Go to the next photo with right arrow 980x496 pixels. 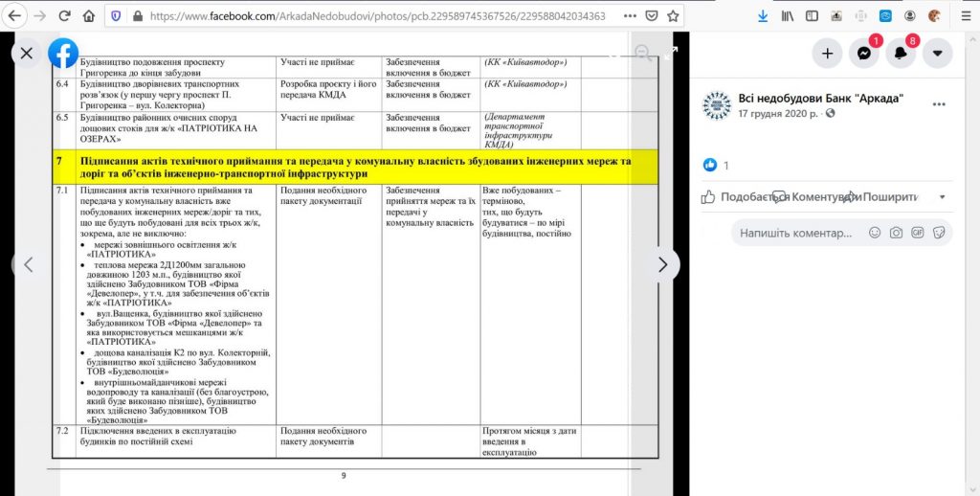pyautogui.click(x=663, y=264)
